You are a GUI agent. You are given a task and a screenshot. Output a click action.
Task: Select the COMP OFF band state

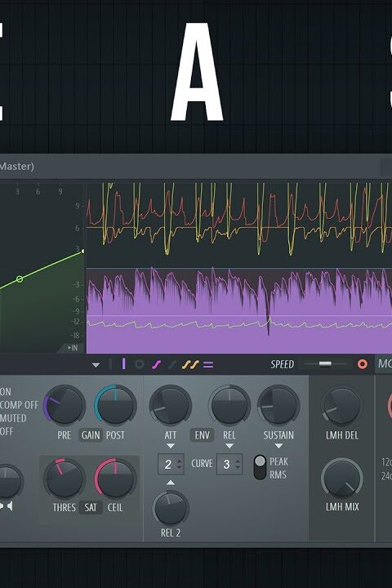point(19,405)
